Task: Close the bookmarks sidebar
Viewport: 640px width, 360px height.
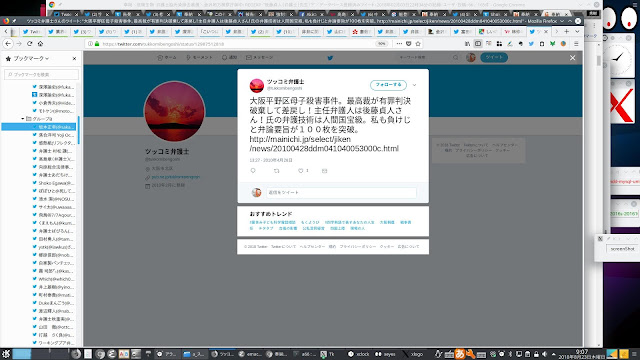Action: [x=74, y=59]
